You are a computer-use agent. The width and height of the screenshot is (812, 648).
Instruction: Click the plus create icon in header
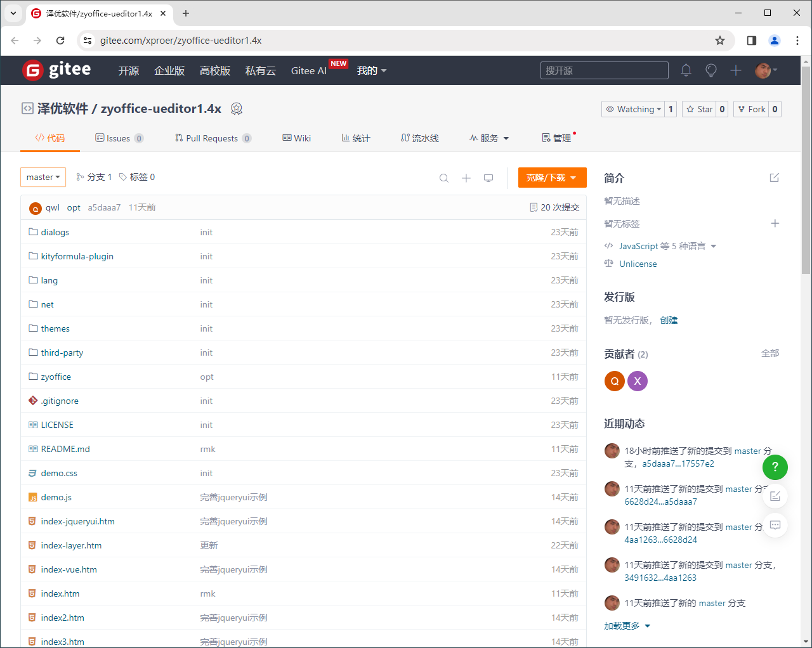(736, 70)
